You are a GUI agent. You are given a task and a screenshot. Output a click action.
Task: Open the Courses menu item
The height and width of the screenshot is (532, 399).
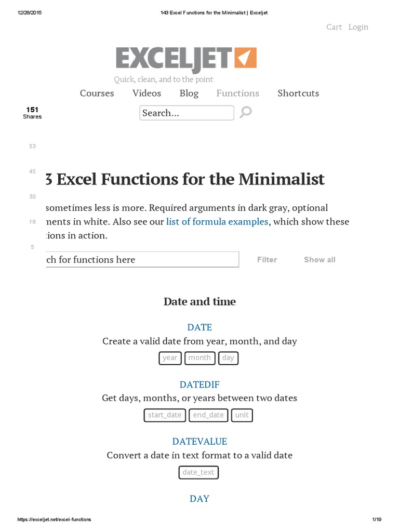(x=97, y=94)
